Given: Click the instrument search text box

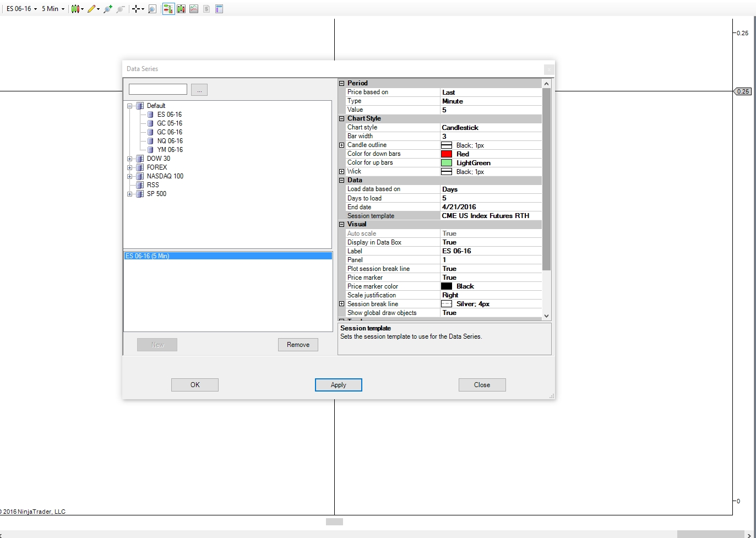Looking at the screenshot, I should pos(158,89).
